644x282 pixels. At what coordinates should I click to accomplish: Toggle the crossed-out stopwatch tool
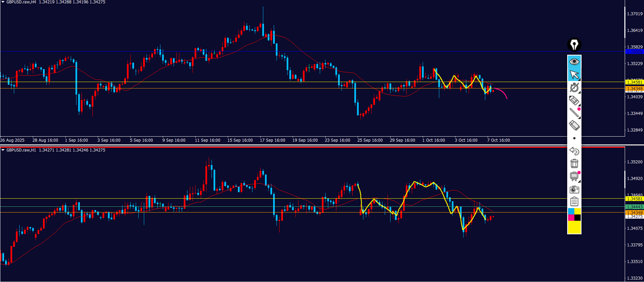[x=574, y=87]
